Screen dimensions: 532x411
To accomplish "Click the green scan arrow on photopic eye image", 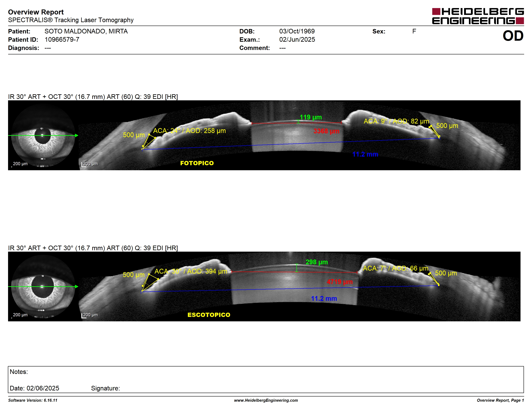I will click(x=43, y=135).
